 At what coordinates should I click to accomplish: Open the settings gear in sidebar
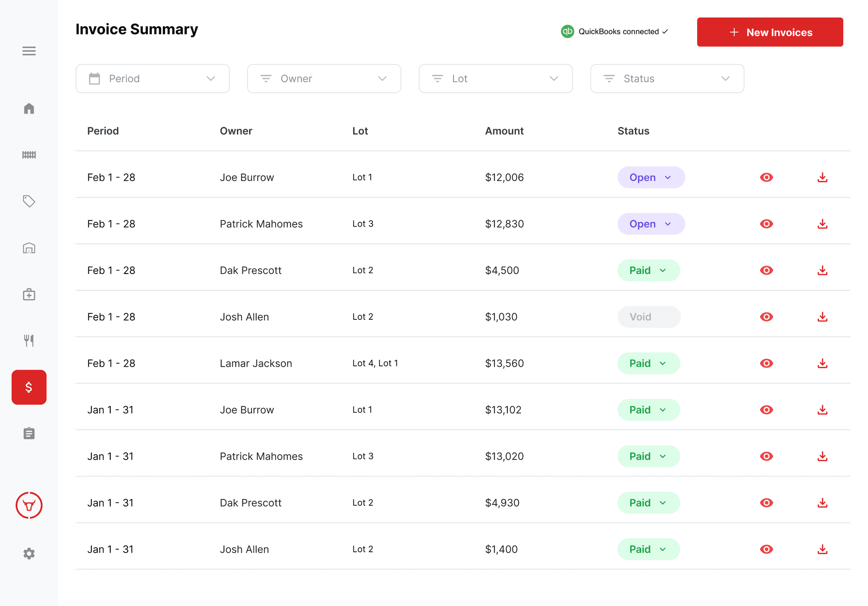[x=29, y=553]
